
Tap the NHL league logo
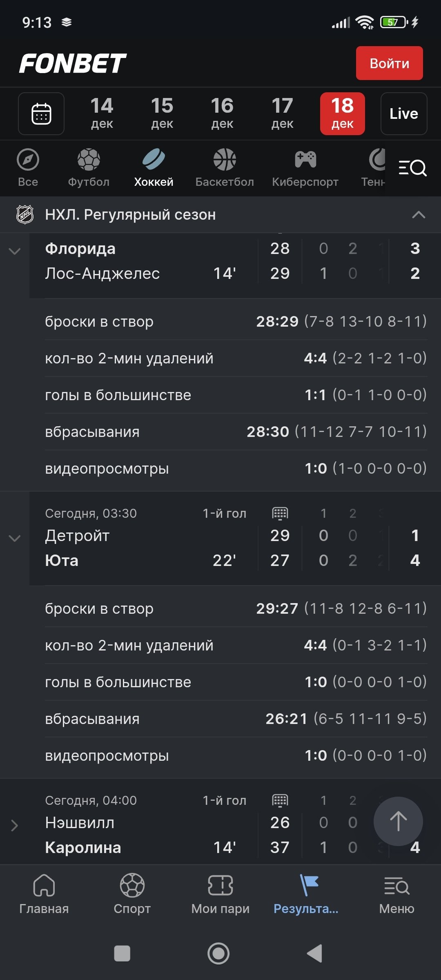pos(25,214)
